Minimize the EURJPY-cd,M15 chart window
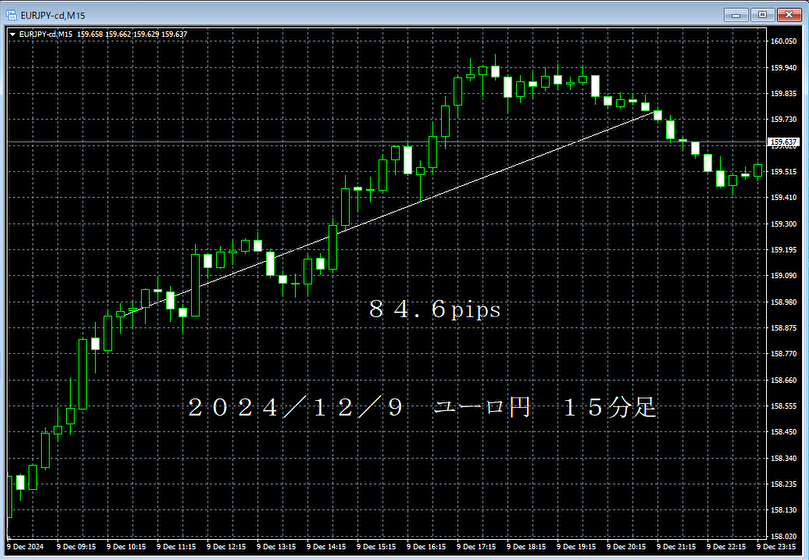 click(x=736, y=14)
